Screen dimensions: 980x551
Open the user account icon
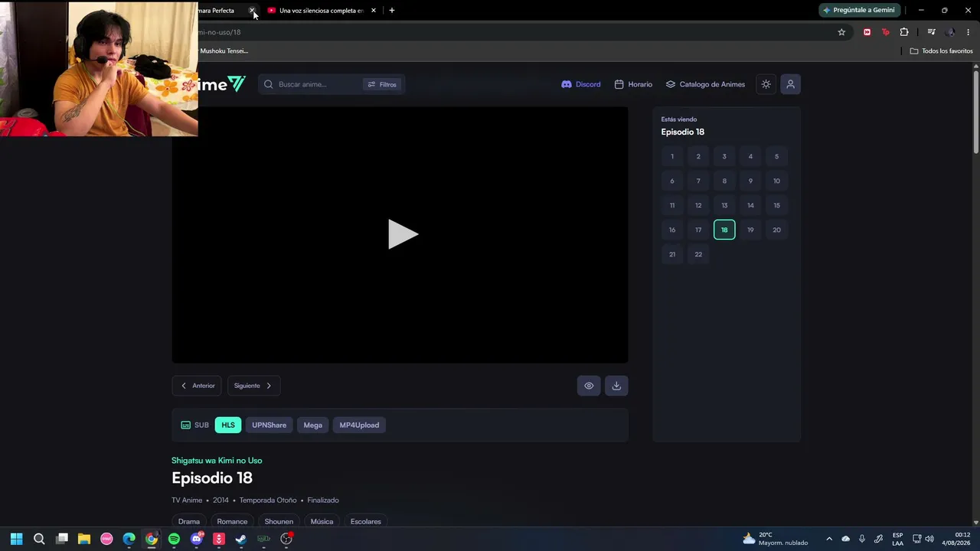(x=791, y=84)
